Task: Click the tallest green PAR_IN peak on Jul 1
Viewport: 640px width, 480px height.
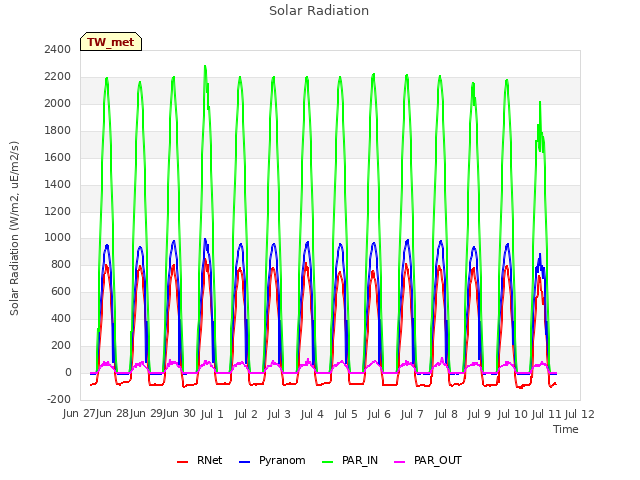Action: tap(205, 66)
